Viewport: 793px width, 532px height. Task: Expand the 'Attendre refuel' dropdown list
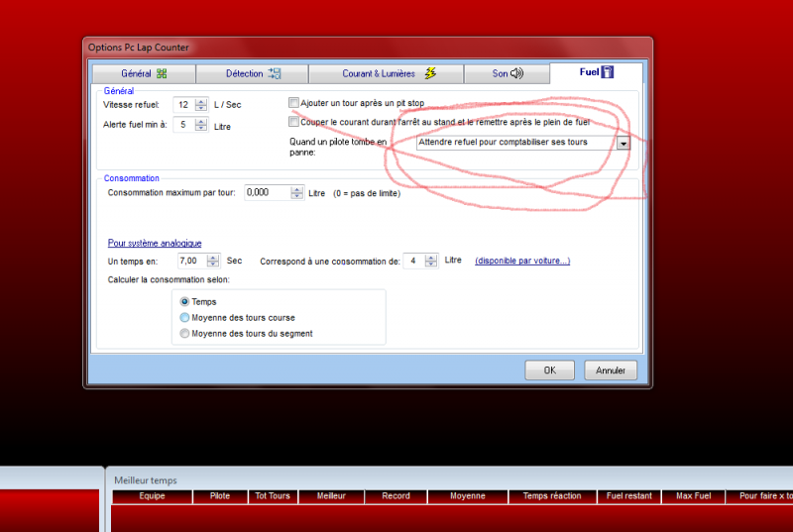[x=623, y=143]
